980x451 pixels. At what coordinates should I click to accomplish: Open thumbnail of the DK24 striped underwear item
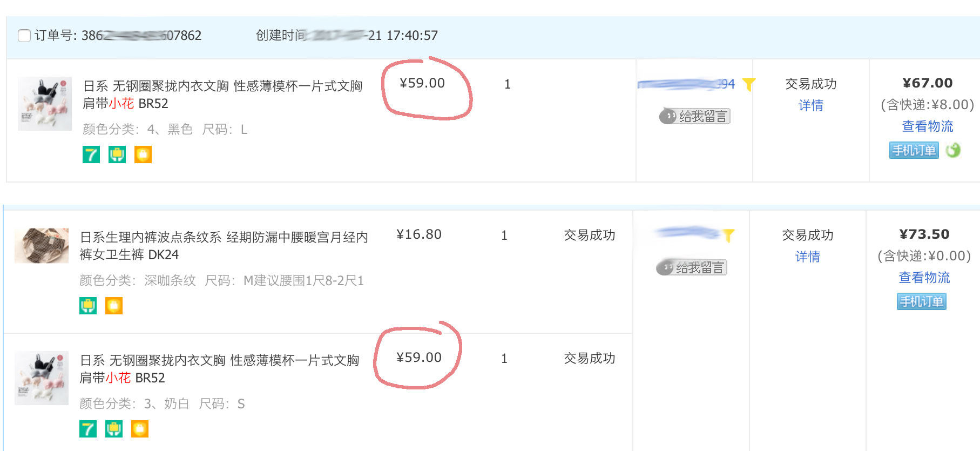pyautogui.click(x=42, y=246)
